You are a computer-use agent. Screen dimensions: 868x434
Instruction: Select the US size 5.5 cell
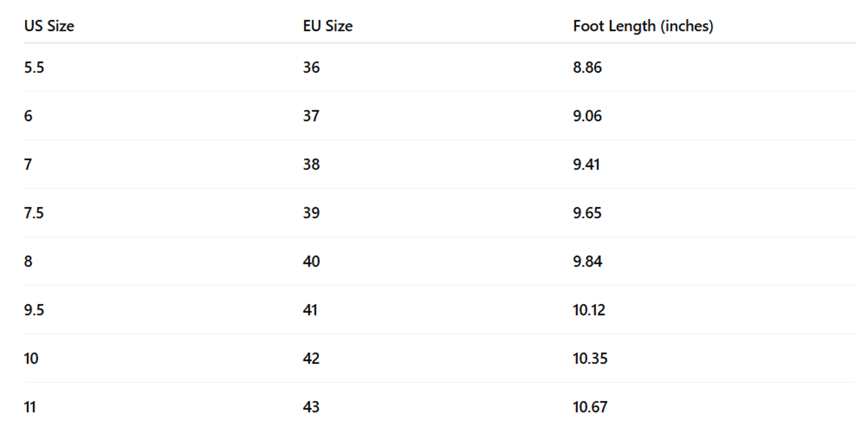pos(34,67)
